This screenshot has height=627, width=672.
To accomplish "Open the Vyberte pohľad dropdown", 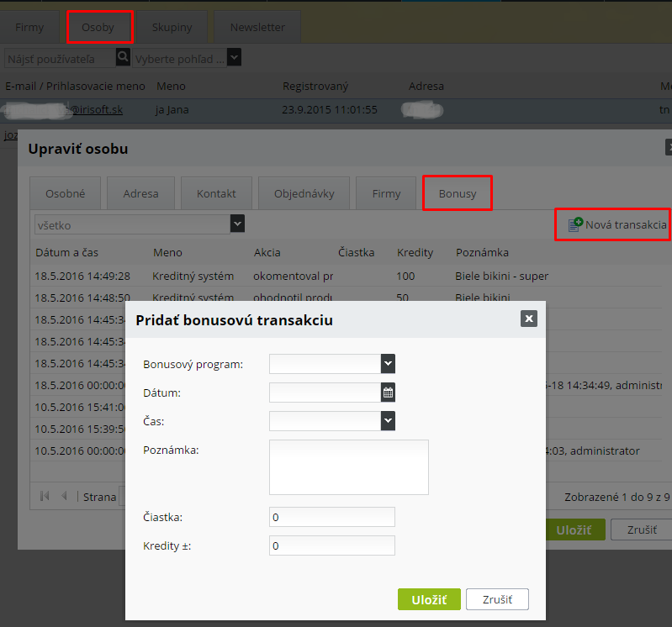I will pyautogui.click(x=234, y=58).
